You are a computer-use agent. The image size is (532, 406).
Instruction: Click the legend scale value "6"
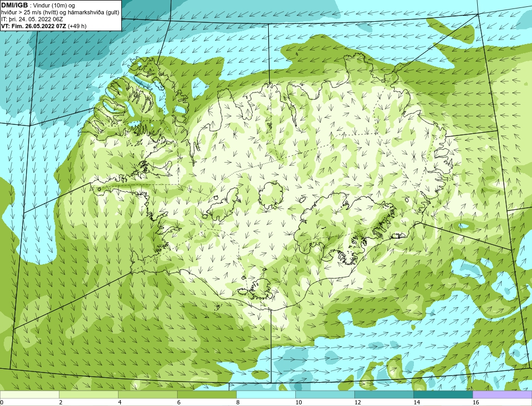click(x=178, y=402)
